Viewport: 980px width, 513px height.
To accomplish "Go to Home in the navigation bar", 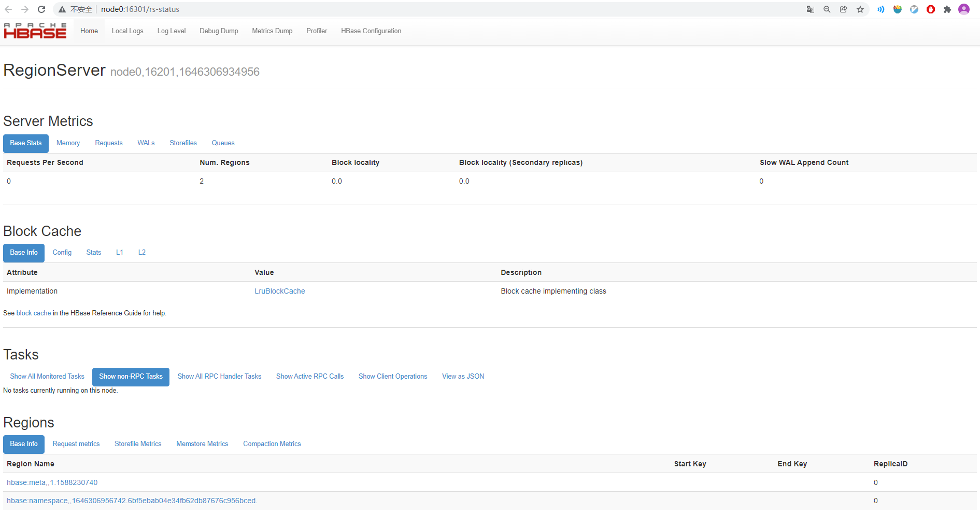I will pos(89,31).
